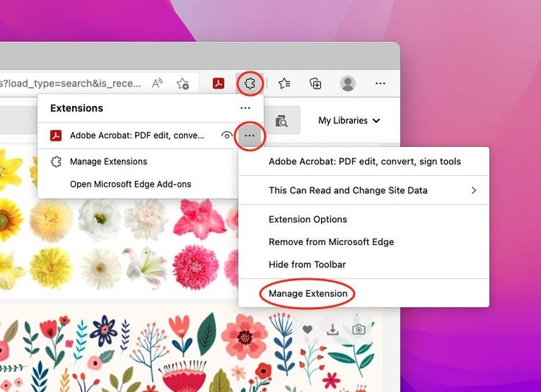Select Adobe Acrobat title in context menu
The height and width of the screenshot is (392, 541).
tap(364, 161)
